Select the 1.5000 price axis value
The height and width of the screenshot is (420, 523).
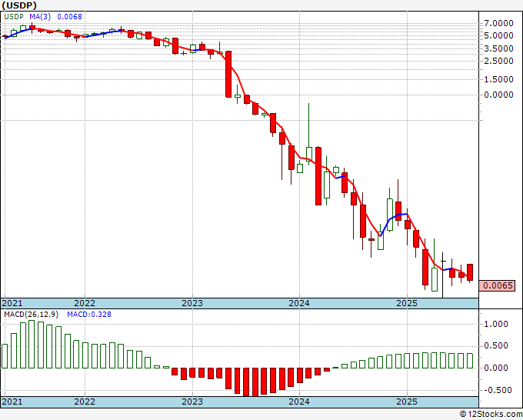[x=498, y=79]
